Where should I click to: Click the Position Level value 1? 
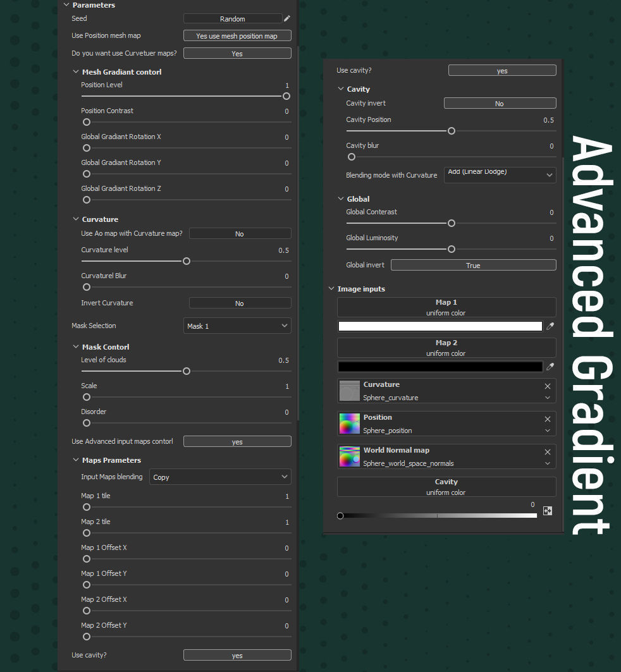(287, 85)
